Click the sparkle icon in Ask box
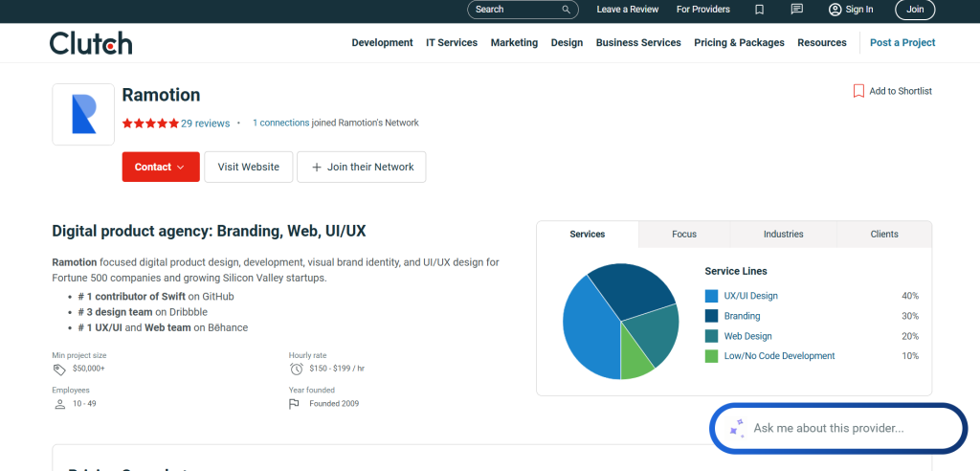 (x=736, y=429)
